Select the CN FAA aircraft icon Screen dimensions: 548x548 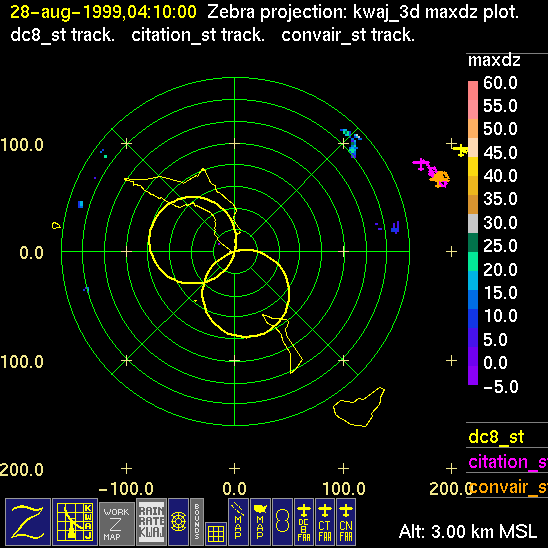point(346,522)
